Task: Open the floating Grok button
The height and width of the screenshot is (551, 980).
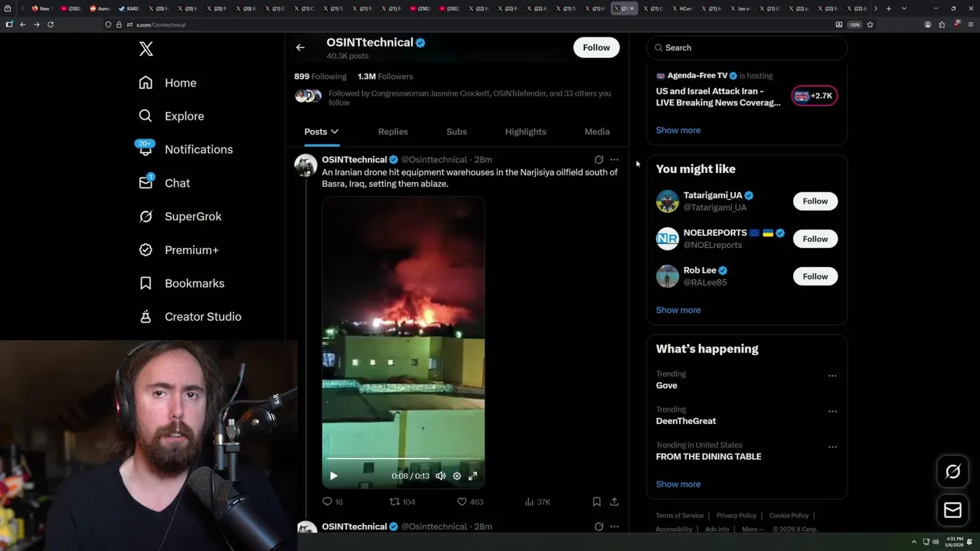Action: 953,472
